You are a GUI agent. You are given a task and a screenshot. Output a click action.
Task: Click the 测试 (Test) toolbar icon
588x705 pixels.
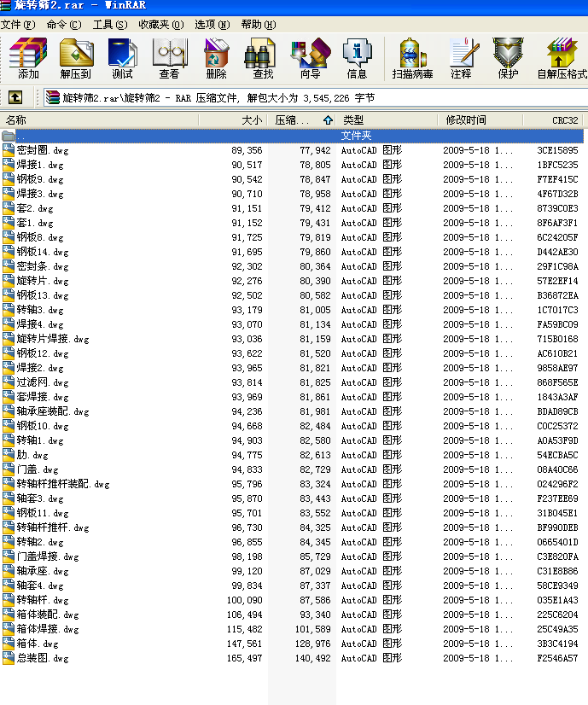[x=122, y=58]
